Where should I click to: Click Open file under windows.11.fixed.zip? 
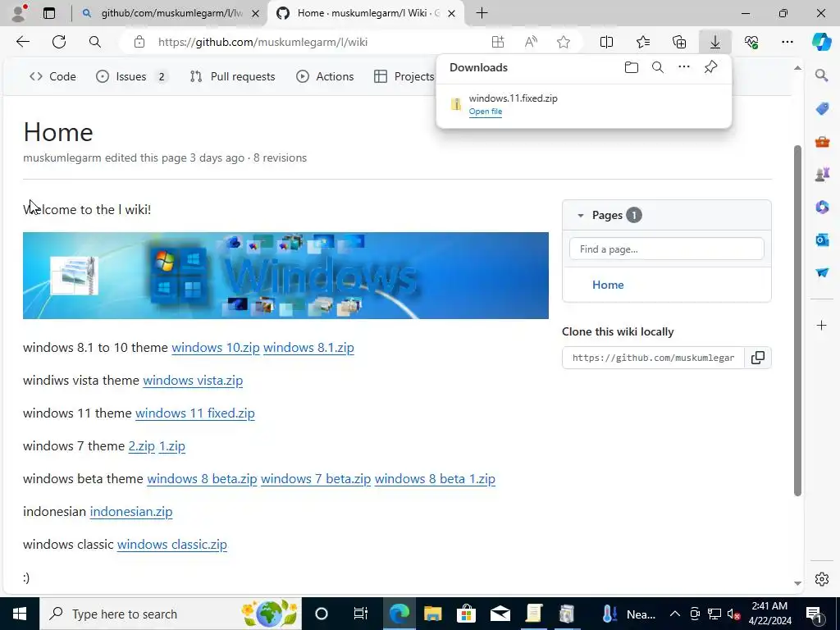tap(486, 112)
